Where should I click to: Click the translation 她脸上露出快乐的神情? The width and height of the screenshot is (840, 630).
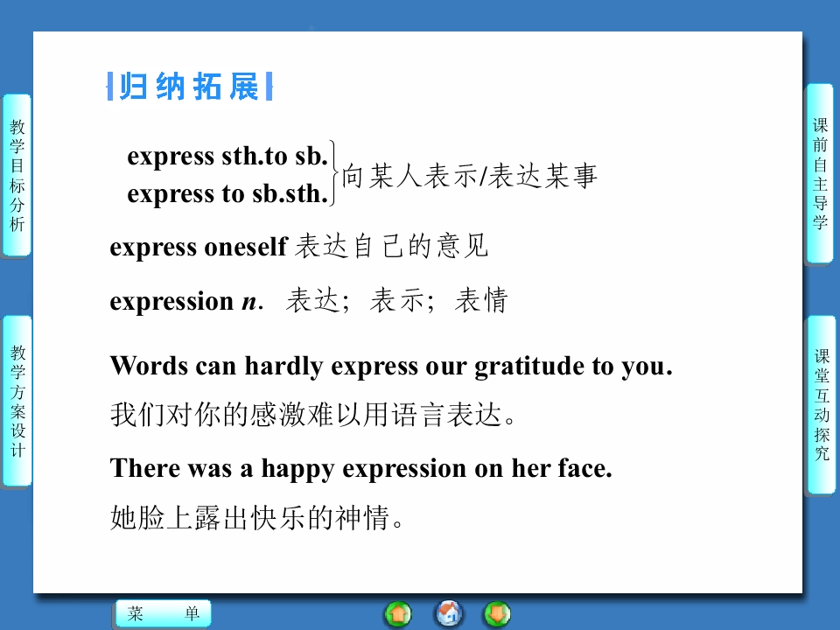(259, 519)
